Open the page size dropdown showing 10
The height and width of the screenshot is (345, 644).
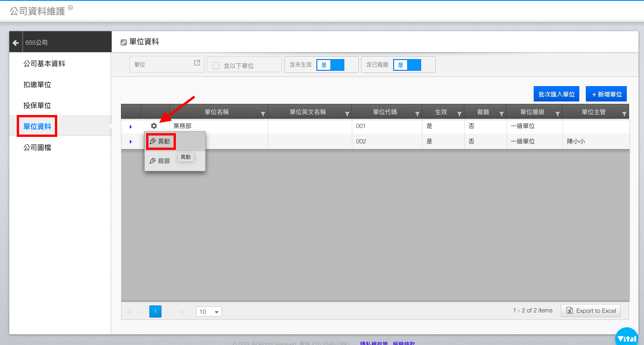pos(209,312)
